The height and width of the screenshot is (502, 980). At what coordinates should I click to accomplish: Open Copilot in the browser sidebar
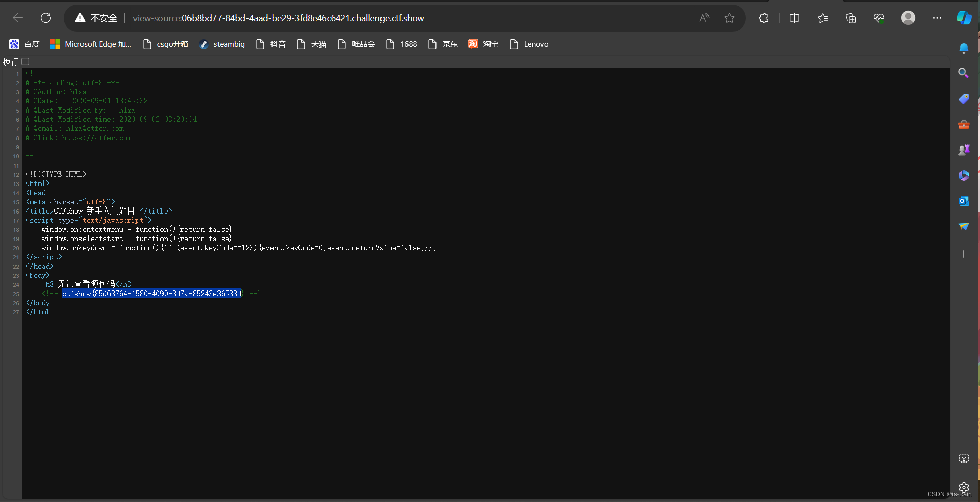coord(964,17)
